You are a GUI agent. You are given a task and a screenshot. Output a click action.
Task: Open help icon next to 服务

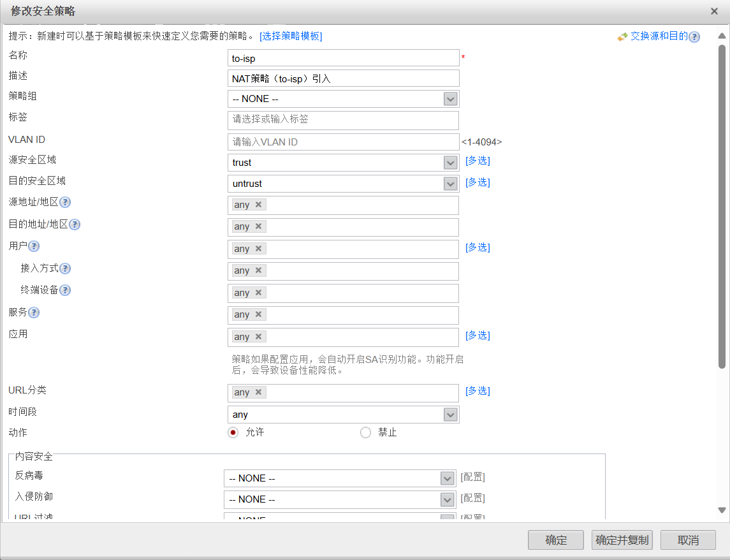pyautogui.click(x=34, y=312)
